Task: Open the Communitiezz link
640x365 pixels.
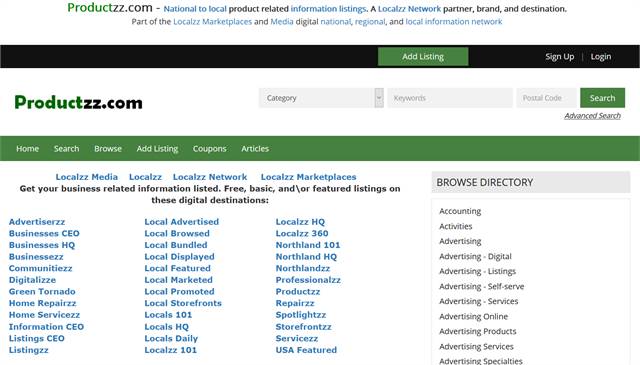Action: click(x=40, y=268)
